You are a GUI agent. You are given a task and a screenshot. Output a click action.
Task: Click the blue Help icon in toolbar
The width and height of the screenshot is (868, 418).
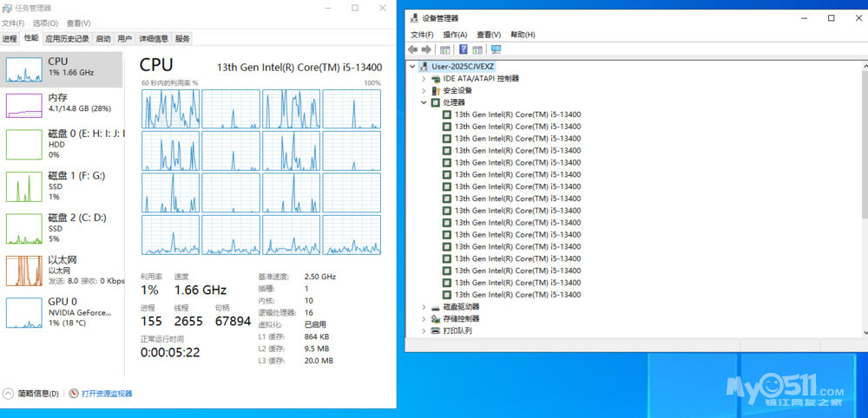tap(464, 49)
